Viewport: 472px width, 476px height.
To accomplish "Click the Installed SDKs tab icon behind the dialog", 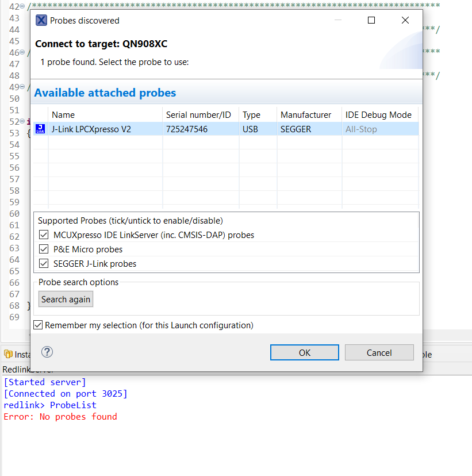I will 8,354.
